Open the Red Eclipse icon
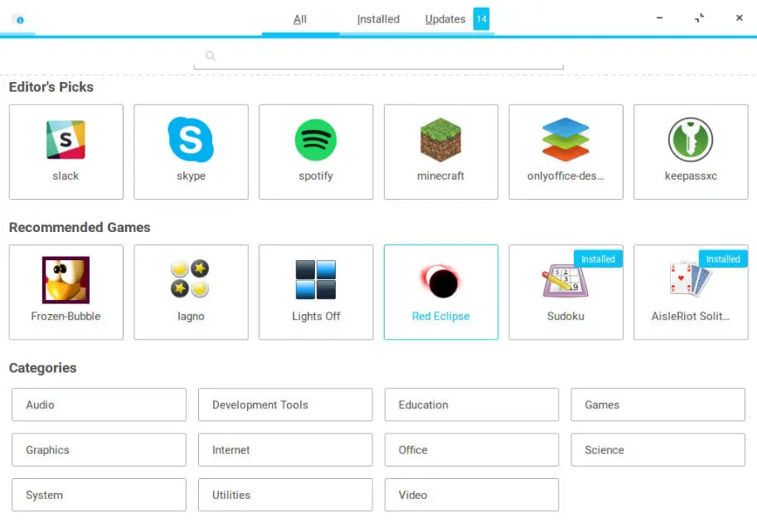Screen dimensions: 757x532 (441, 282)
